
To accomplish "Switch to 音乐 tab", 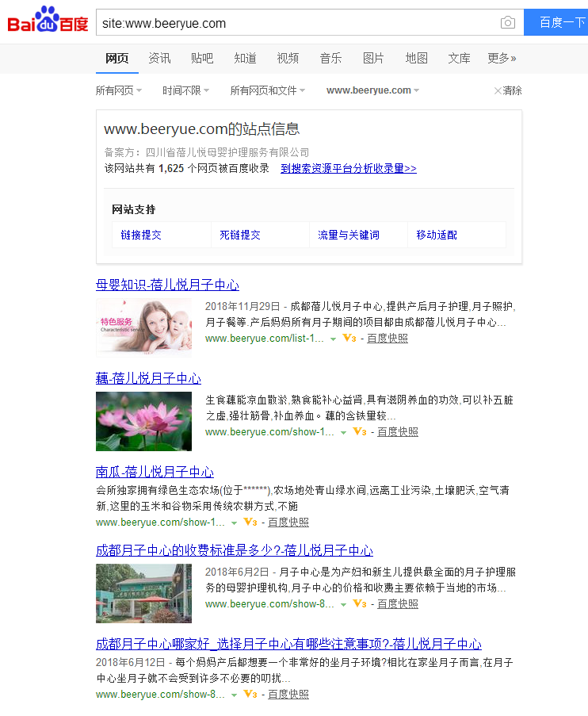I will [x=330, y=59].
